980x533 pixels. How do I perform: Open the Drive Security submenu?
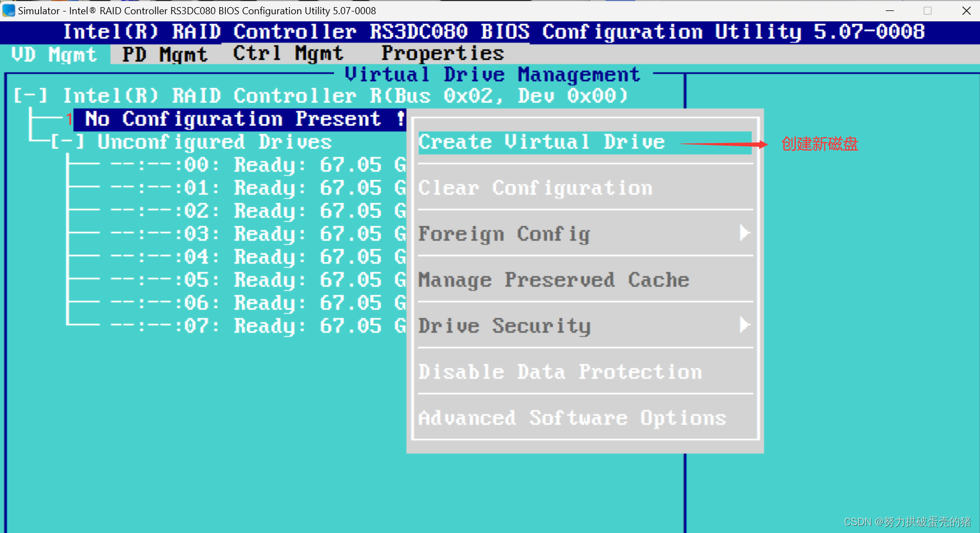pos(585,326)
